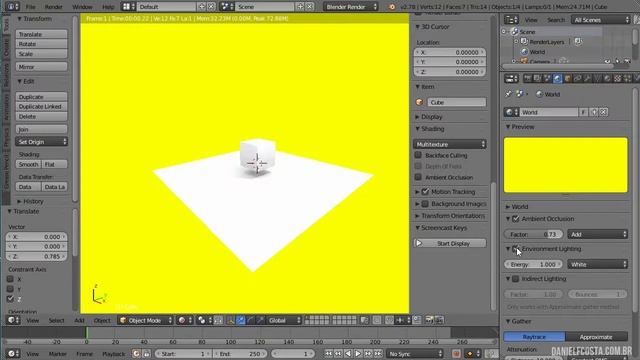Open the Render properties tab icon
Screen dimensions: 640x360
point(528,78)
